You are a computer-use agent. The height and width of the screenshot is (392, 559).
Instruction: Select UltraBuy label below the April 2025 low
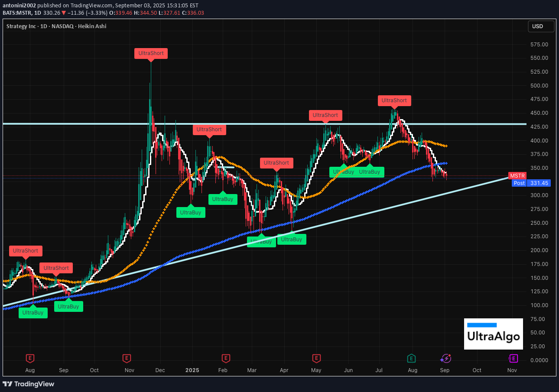click(292, 240)
